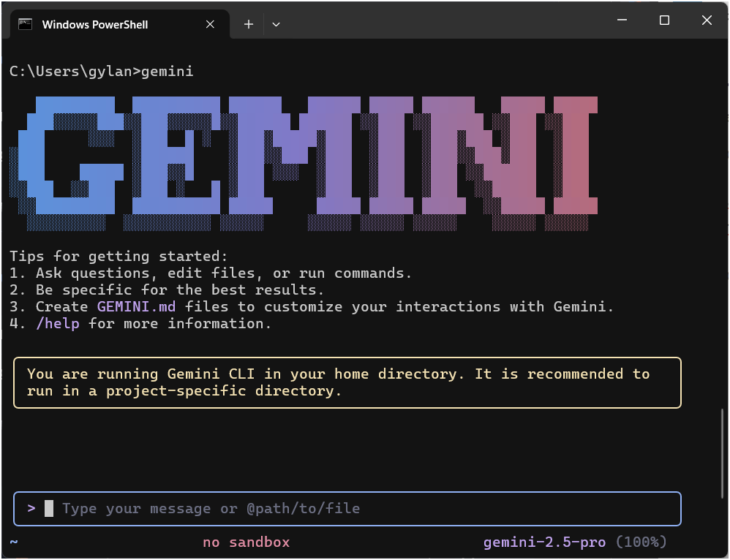Screen dimensions: 730x560
Task: Select the Windows PowerShell tab
Action: tap(95, 24)
